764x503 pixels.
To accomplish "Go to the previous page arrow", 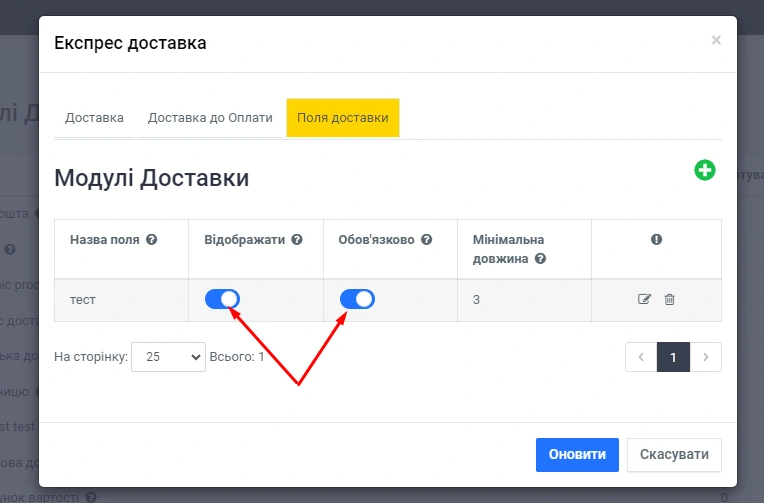I will point(641,357).
